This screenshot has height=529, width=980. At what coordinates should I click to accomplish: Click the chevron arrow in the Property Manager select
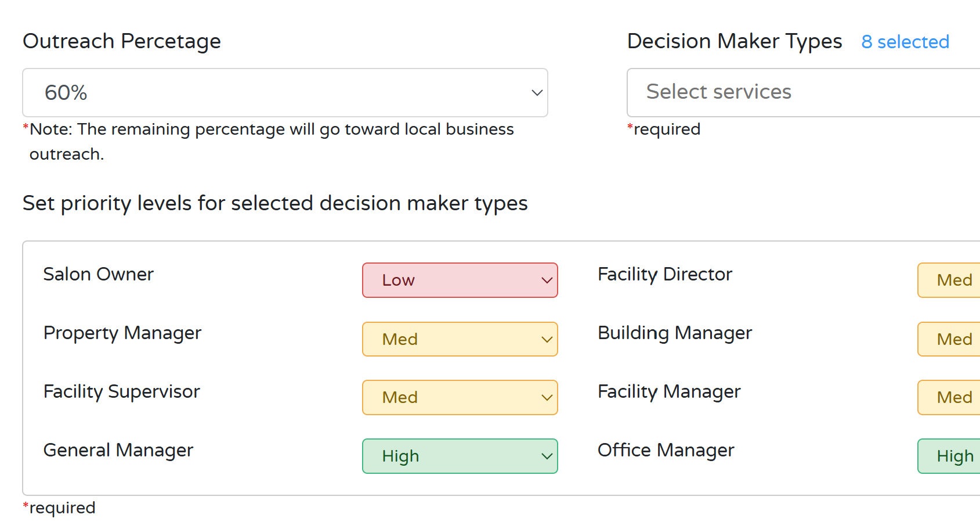point(546,339)
